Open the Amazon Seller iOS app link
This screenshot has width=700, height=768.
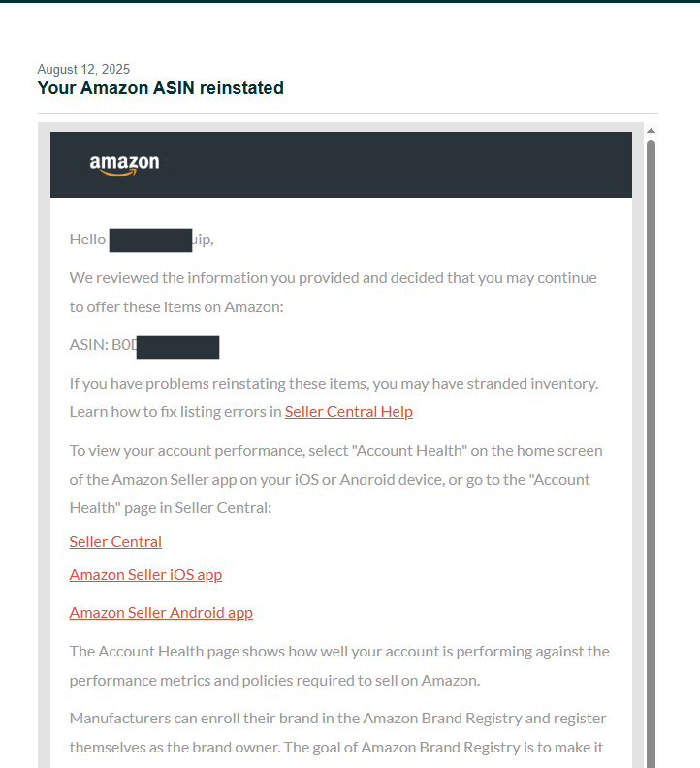pyautogui.click(x=145, y=574)
